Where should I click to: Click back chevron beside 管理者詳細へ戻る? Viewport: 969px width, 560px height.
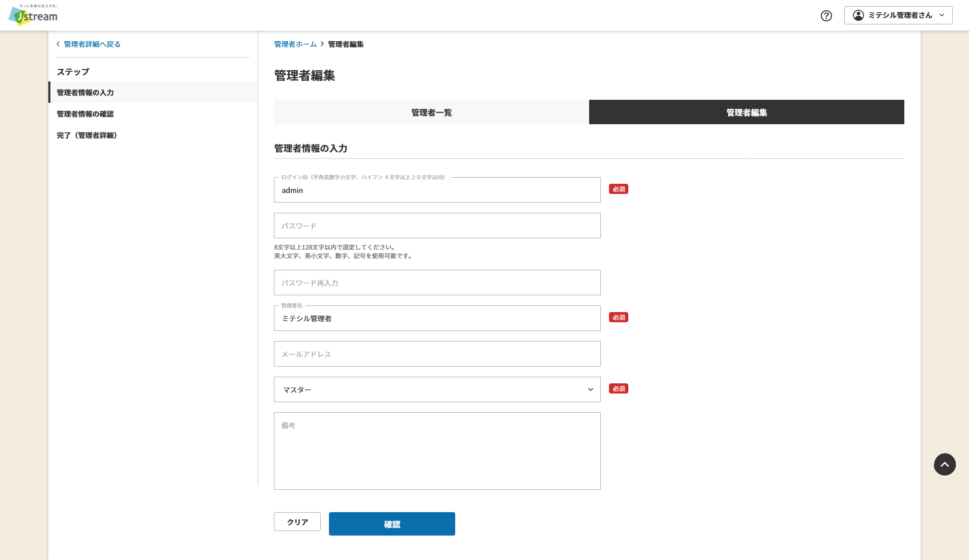click(58, 44)
